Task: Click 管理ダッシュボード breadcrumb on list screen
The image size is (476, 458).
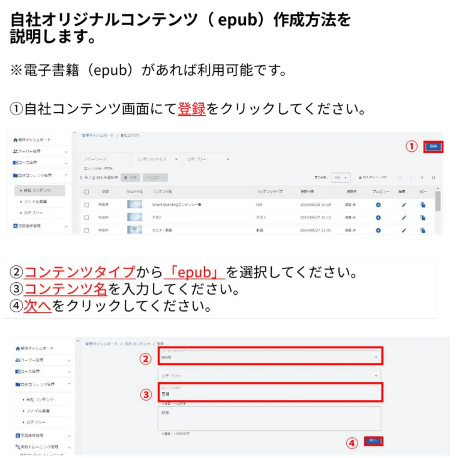Action: (98, 135)
